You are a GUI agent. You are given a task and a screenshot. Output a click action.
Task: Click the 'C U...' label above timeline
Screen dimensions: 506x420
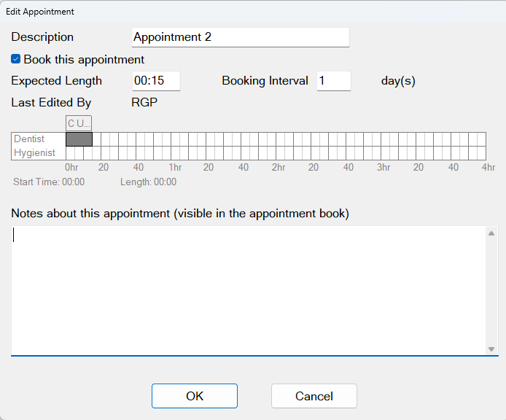point(79,123)
